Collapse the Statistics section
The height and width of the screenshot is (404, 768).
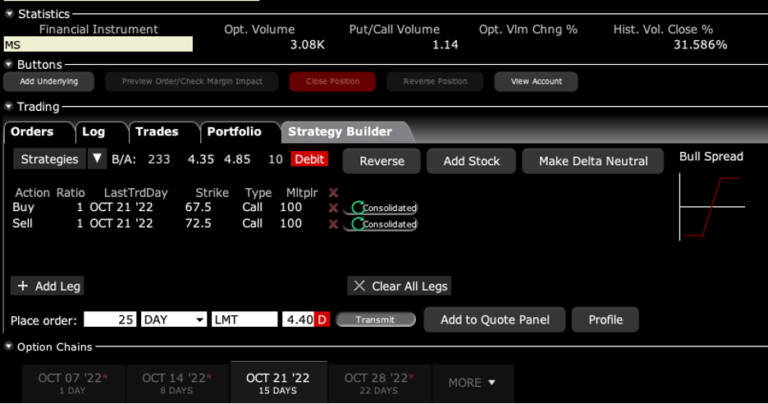(x=10, y=14)
